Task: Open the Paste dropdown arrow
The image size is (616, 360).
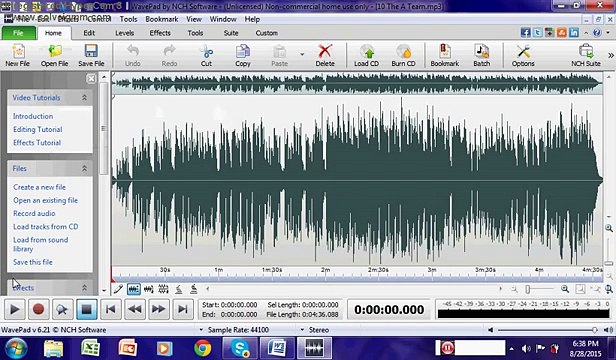Action: pos(302,54)
